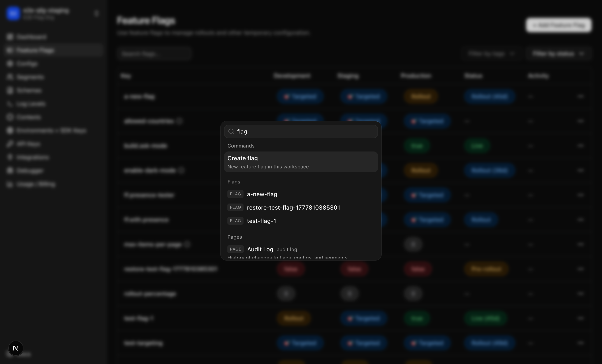Select the test-flag-1 result
The width and height of the screenshot is (602, 364).
(301, 221)
